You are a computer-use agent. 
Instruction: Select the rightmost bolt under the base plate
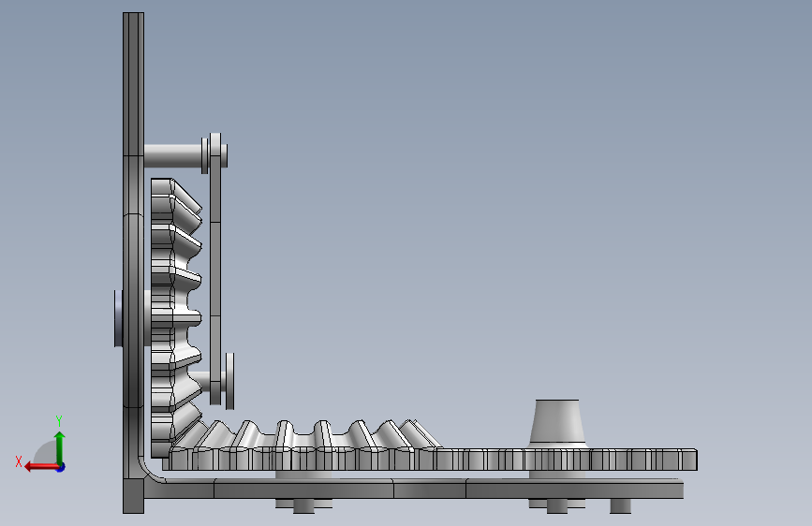pyautogui.click(x=620, y=505)
